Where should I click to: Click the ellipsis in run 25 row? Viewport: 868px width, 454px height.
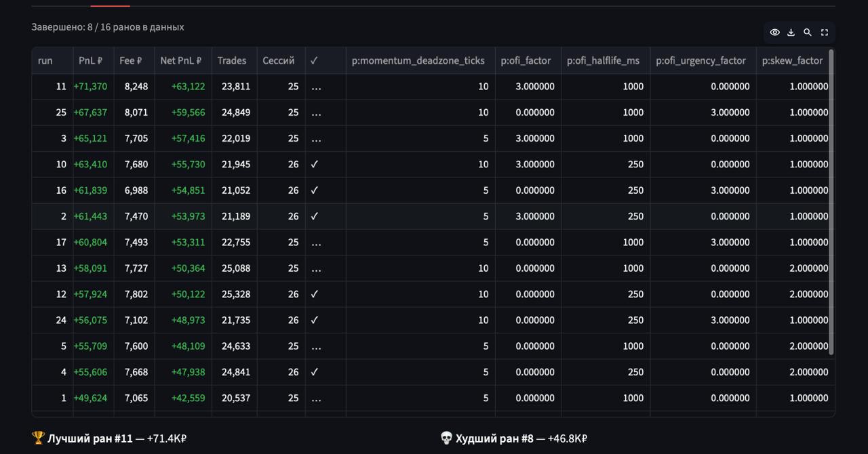(316, 112)
